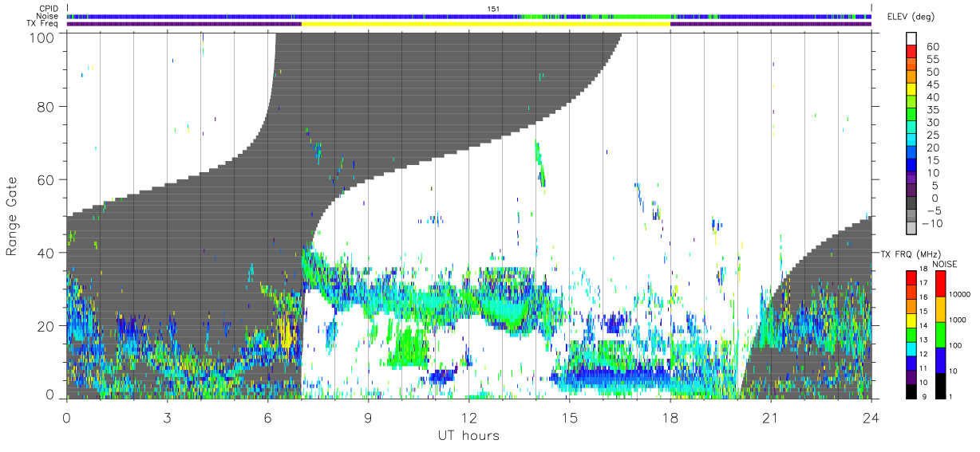This screenshot has width=980, height=452.
Task: Click the yellow band in TX Freq strip
Action: [485, 24]
